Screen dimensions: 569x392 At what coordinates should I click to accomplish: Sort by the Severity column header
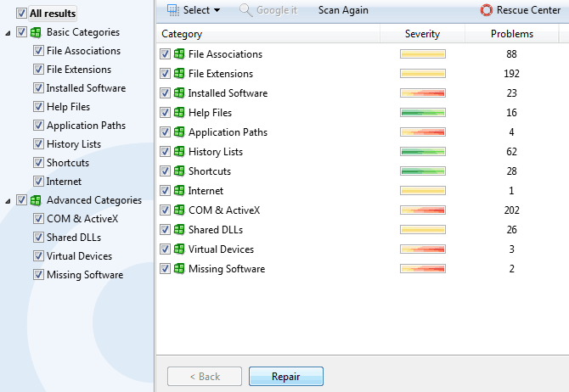point(422,34)
